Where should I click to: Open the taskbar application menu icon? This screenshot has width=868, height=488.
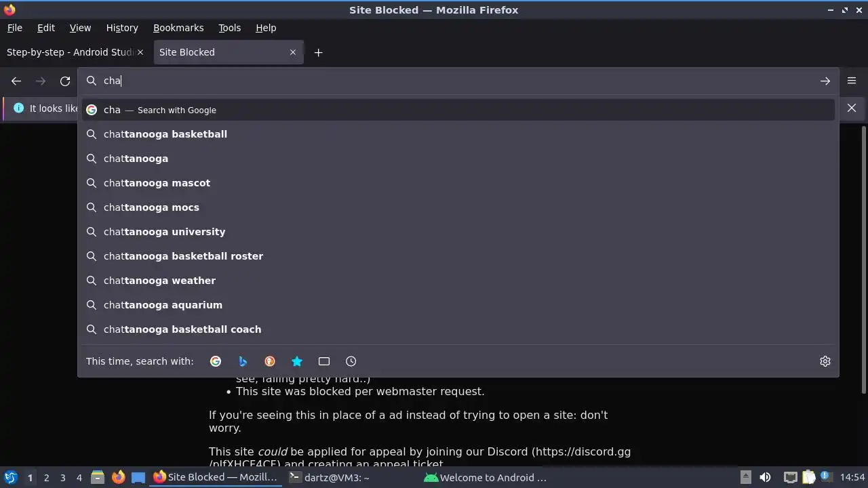pyautogui.click(x=9, y=477)
